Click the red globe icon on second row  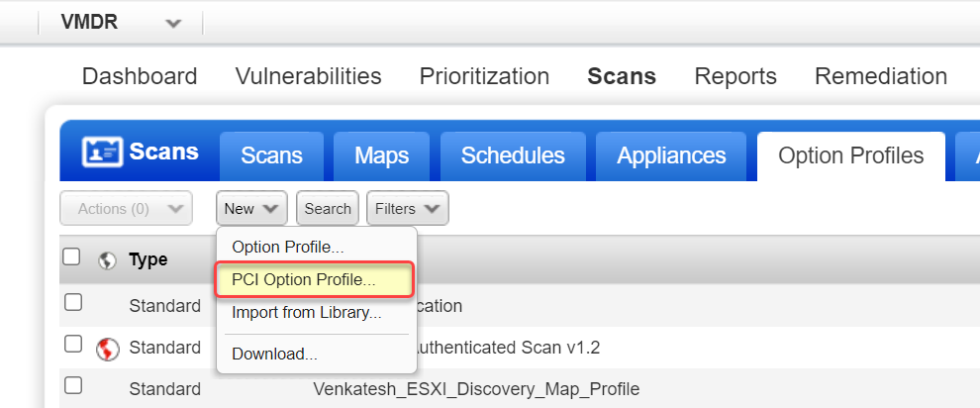click(x=107, y=348)
